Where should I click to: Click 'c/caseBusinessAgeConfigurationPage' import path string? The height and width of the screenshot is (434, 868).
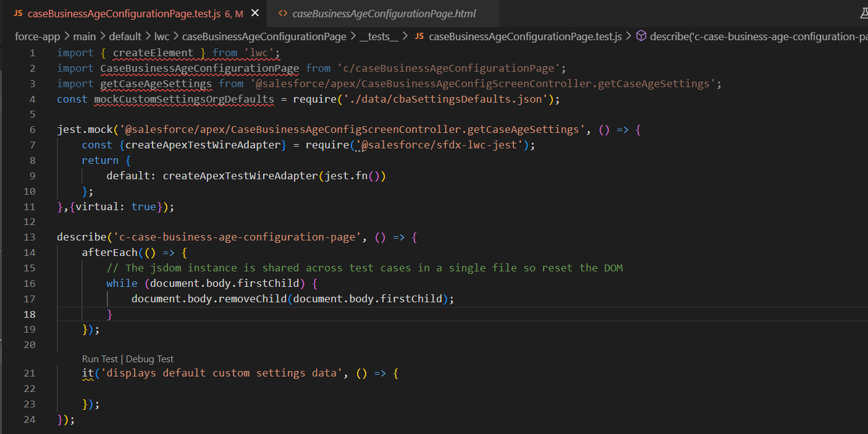(449, 68)
